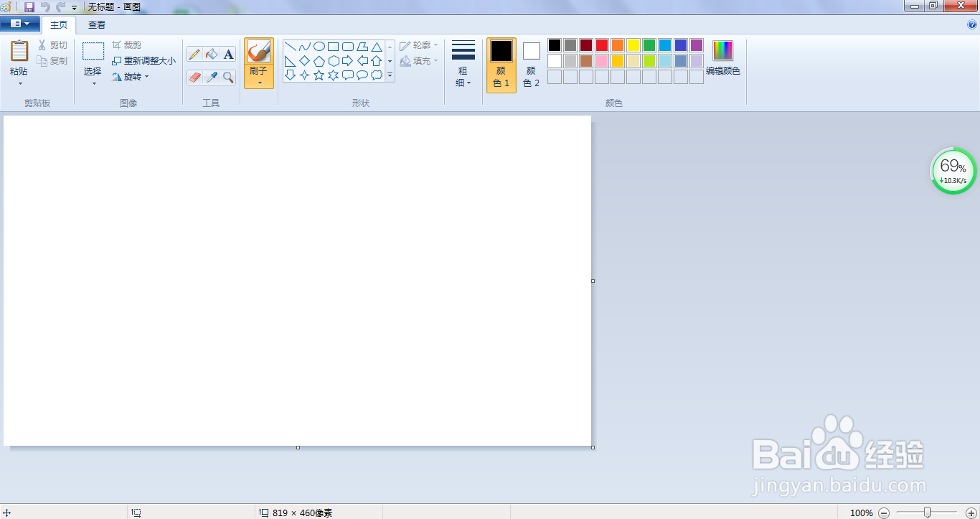Image resolution: width=980 pixels, height=519 pixels.
Task: Choose the Curve shape
Action: point(305,47)
